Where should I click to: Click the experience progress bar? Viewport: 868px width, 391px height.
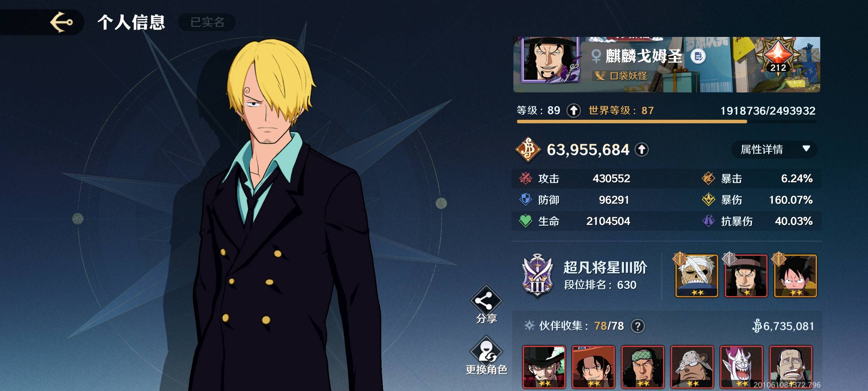666,122
